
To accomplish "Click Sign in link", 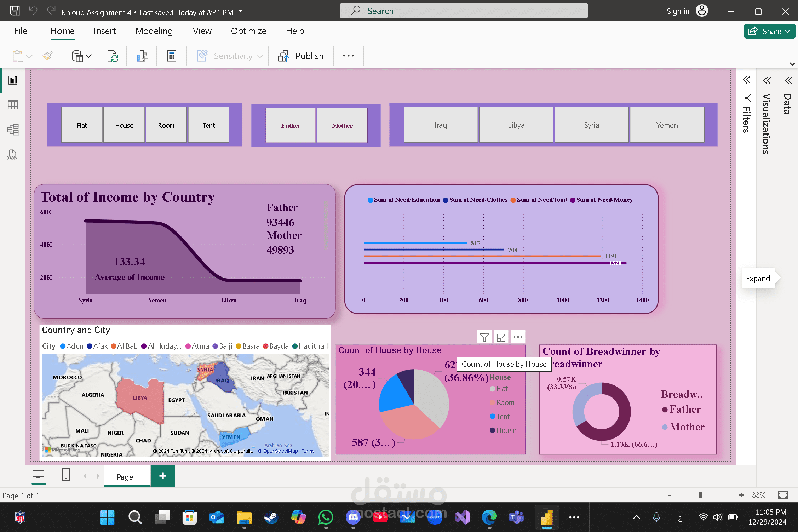I will point(678,11).
